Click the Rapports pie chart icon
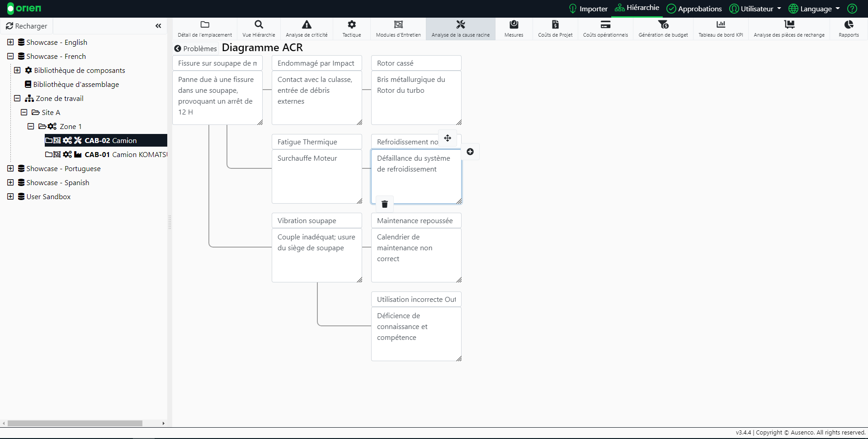868x439 pixels. [849, 24]
